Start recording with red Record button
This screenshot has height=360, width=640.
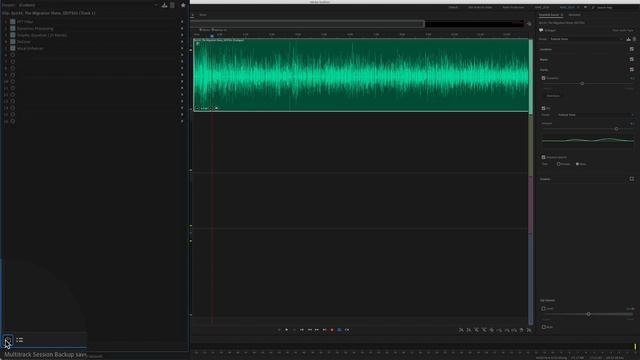[x=332, y=330]
